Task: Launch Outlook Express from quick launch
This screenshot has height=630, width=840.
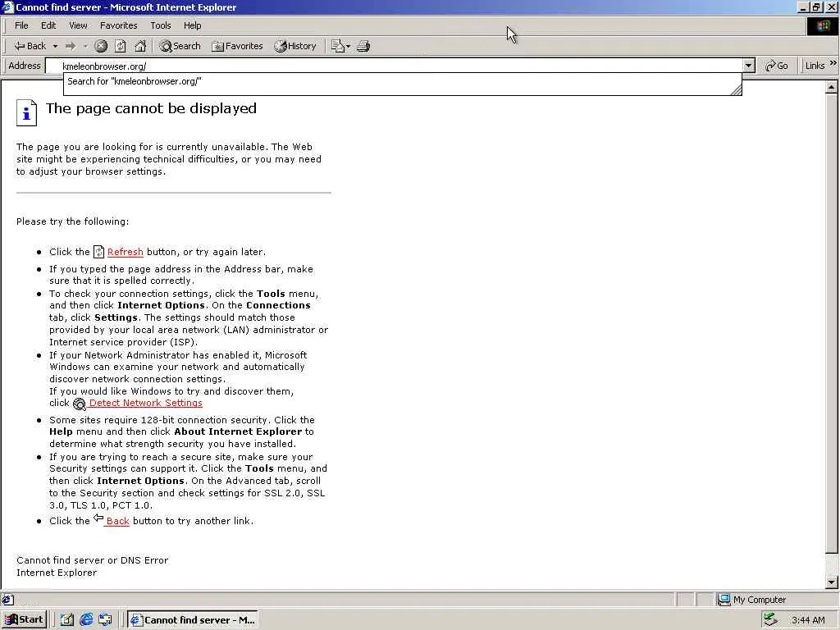Action: 105,620
